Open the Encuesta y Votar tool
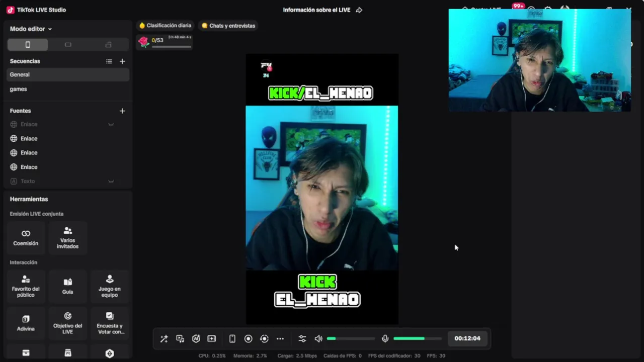This screenshot has height=362, width=644. click(x=110, y=323)
